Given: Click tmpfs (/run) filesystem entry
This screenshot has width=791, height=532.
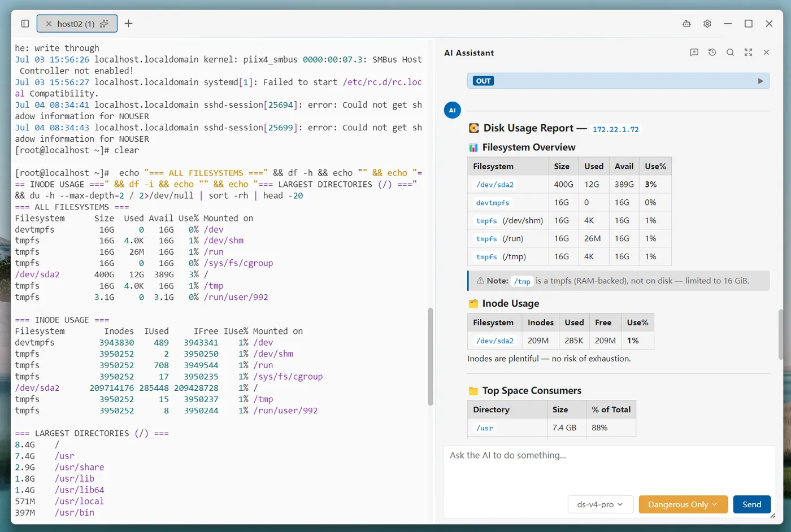Looking at the screenshot, I should click(498, 239).
